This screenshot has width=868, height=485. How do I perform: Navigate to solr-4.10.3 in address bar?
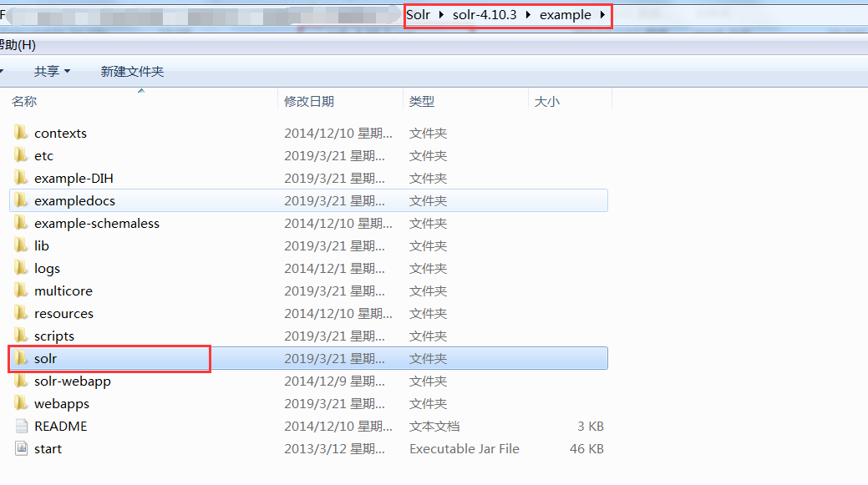485,15
